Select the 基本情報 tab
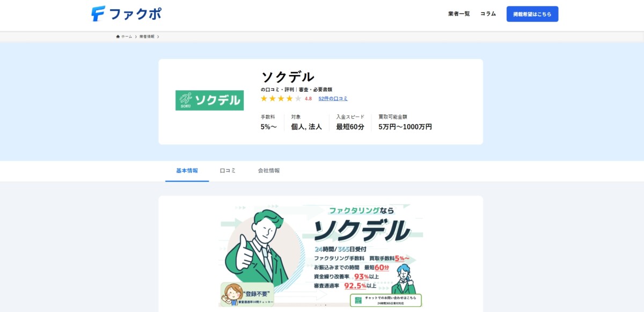 pos(187,171)
